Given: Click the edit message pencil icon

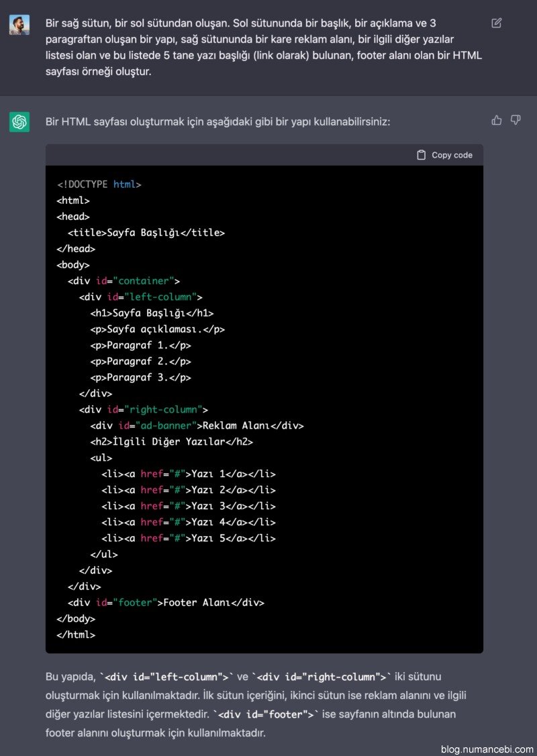Looking at the screenshot, I should click(496, 23).
